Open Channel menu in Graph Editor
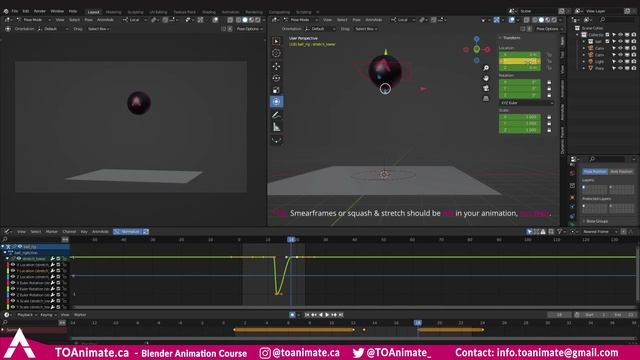Screen dimensions: 640x360 (69, 232)
